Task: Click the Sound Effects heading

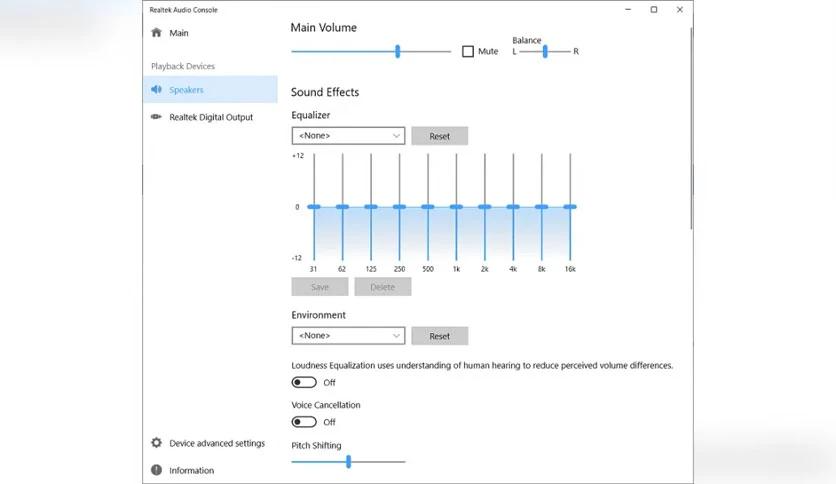Action: 325,92
